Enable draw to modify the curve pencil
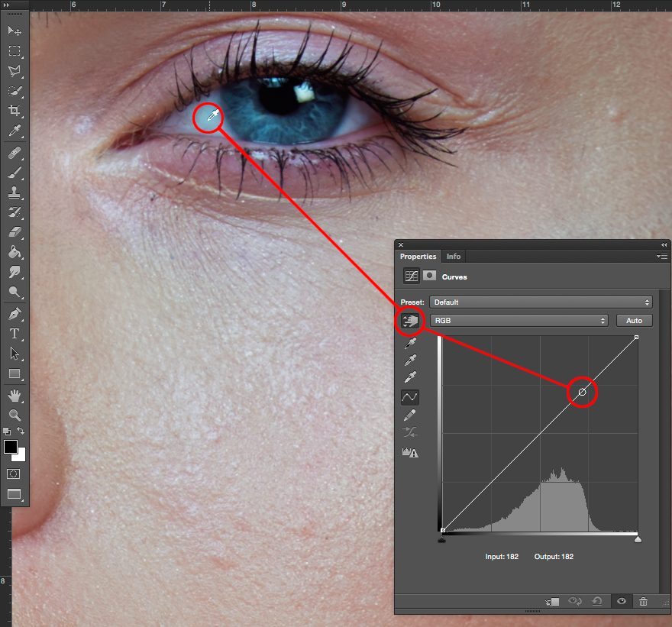The width and height of the screenshot is (672, 627). click(410, 415)
